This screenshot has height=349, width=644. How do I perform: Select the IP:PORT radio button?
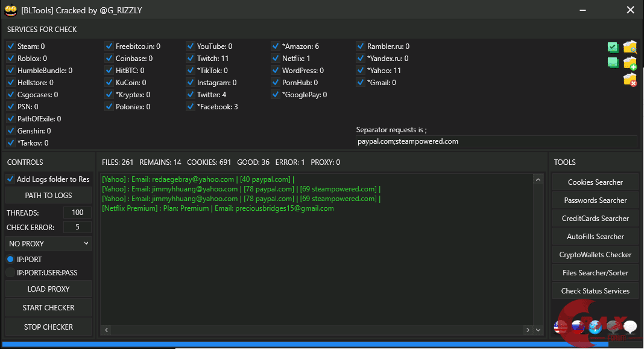pyautogui.click(x=10, y=259)
